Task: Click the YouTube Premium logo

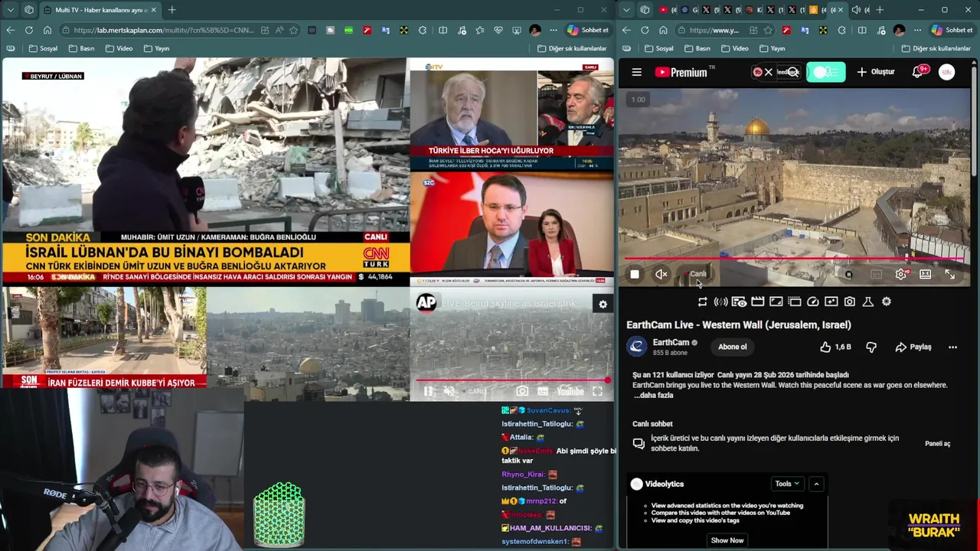Action: [681, 72]
